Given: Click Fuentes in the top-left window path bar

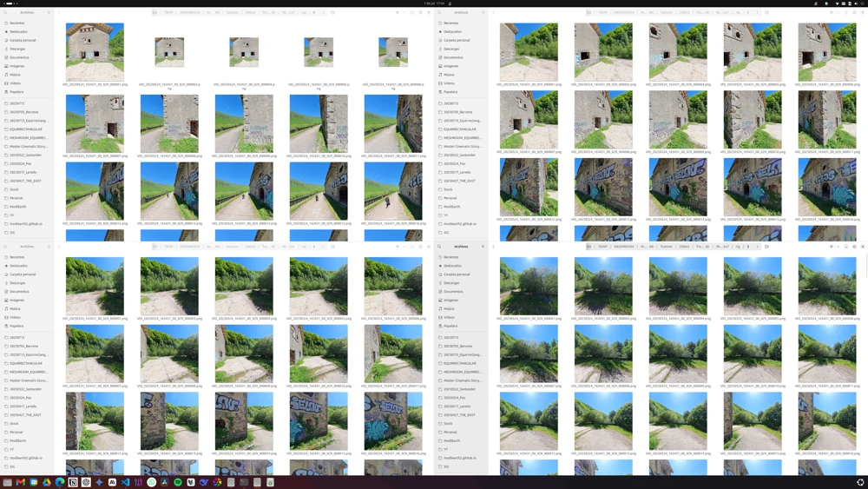Looking at the screenshot, I should coord(232,12).
